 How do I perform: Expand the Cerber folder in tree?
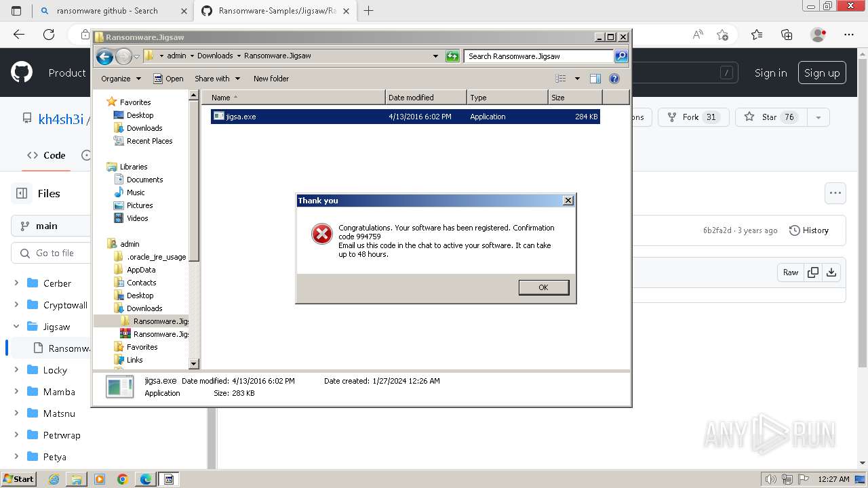point(16,283)
